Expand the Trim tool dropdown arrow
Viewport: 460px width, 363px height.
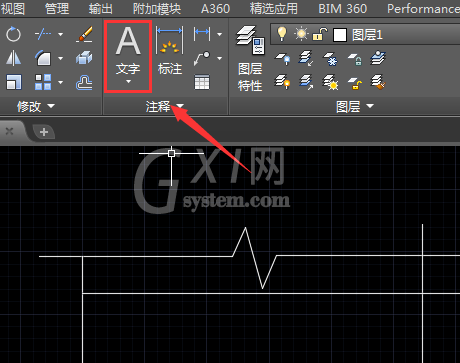pyautogui.click(x=60, y=34)
